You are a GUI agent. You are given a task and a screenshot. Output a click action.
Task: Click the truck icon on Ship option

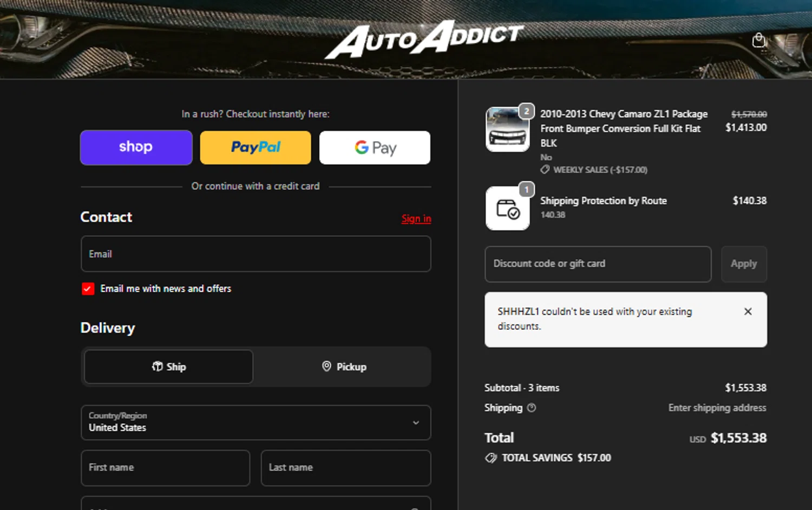pos(157,367)
